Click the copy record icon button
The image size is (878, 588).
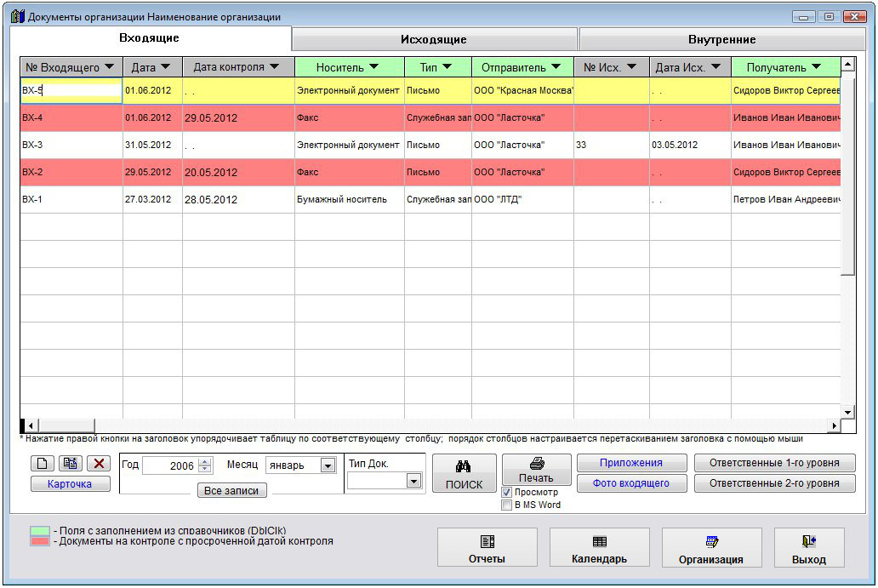(71, 464)
